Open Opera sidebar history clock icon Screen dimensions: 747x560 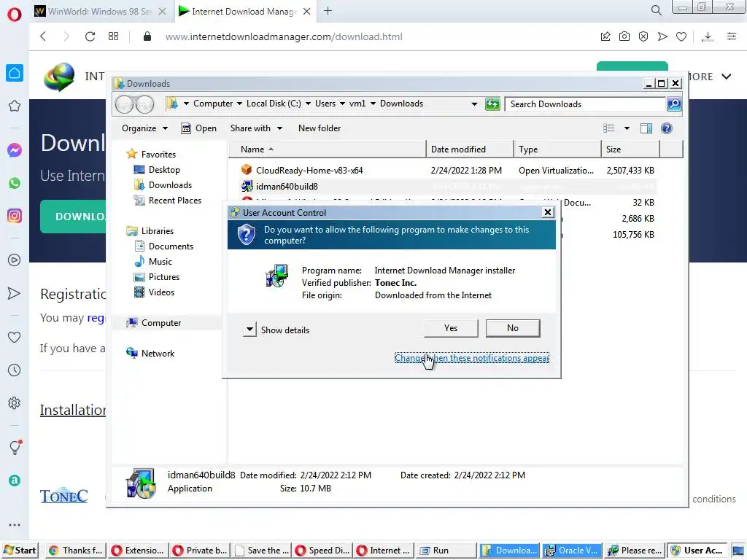[x=15, y=370]
